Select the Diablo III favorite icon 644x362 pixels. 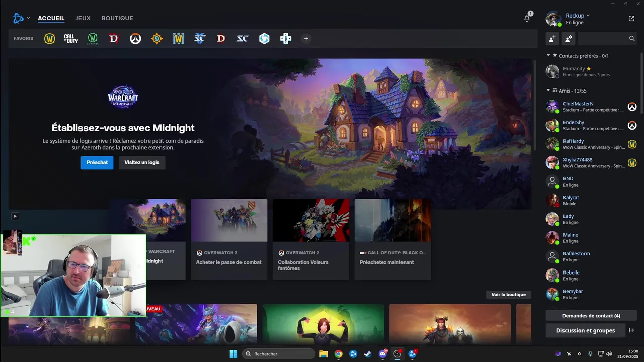pos(221,39)
